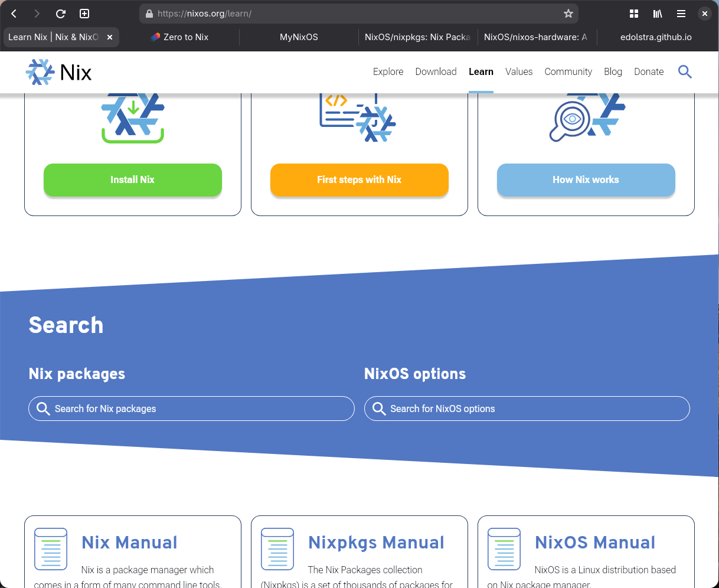Click the Search section heading
Viewport: 719px width, 588px height.
(66, 325)
